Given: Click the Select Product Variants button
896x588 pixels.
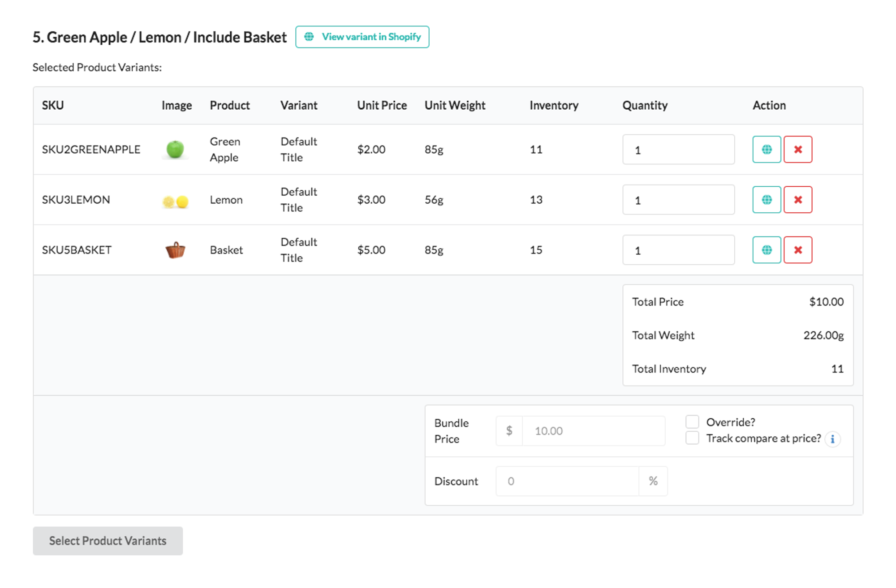Looking at the screenshot, I should pos(107,541).
